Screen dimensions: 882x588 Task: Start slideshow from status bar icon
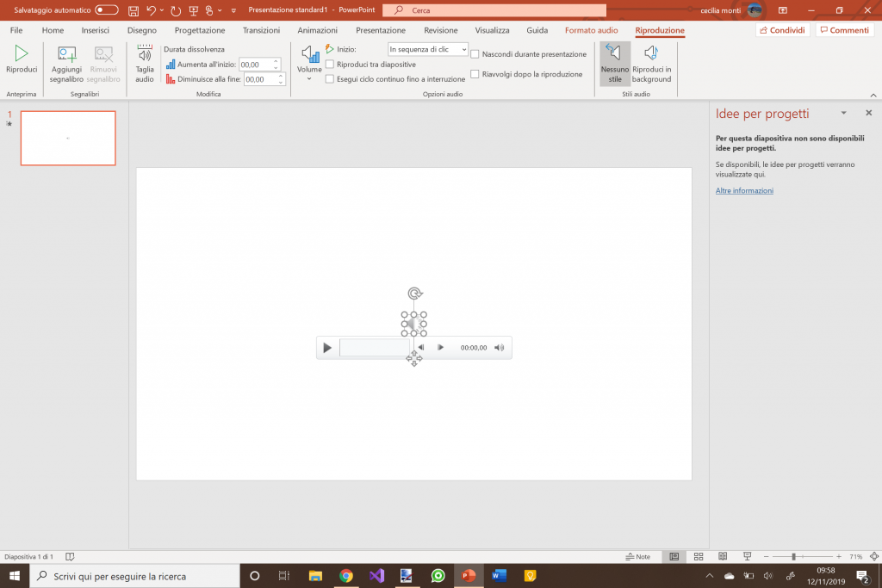pyautogui.click(x=747, y=556)
